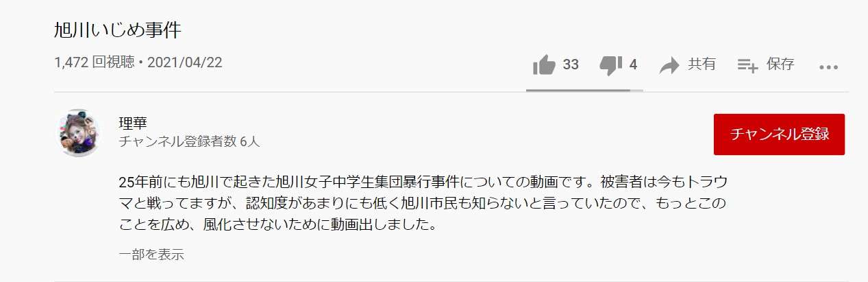Screen dimensions: 868x282
Task: Collapse the description with 一部を表示
Action: [151, 255]
